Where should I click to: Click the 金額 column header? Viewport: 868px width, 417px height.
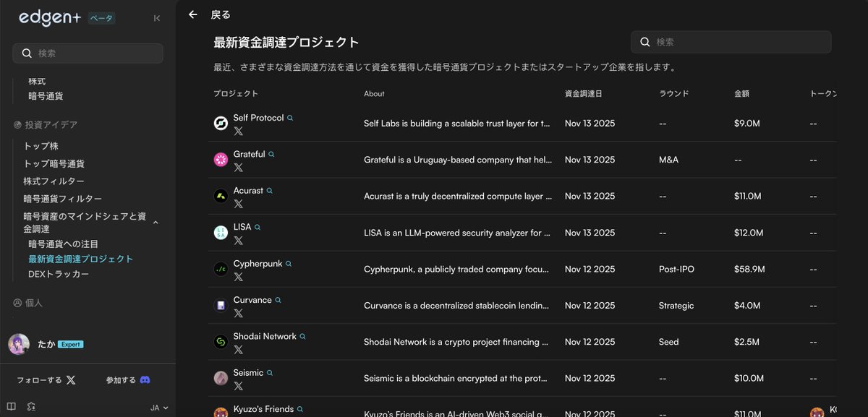tap(742, 93)
